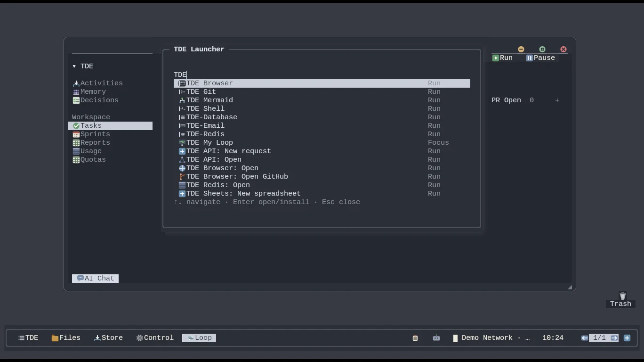Click the Demo Network status entry
This screenshot has height=362, width=644.
(x=491, y=338)
